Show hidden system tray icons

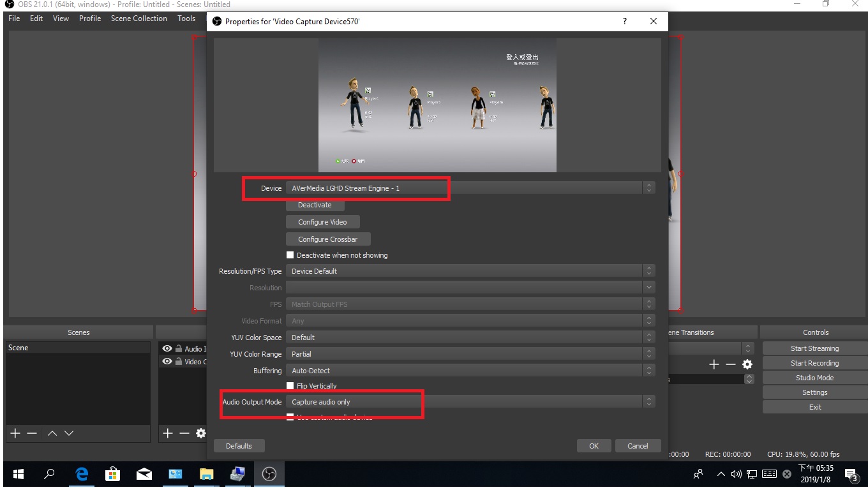721,474
